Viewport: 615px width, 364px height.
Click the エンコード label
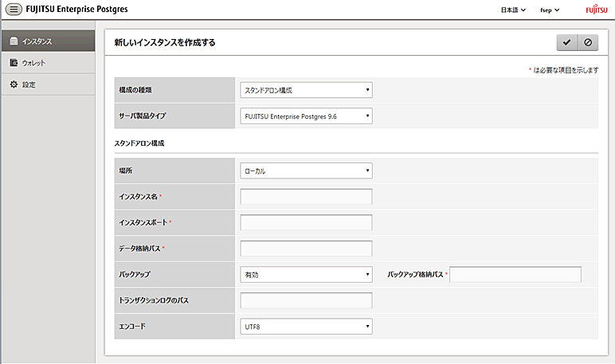[x=132, y=327]
